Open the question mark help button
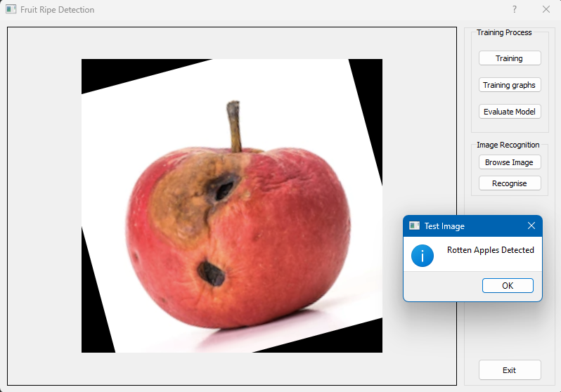This screenshot has height=392, width=561. point(515,9)
